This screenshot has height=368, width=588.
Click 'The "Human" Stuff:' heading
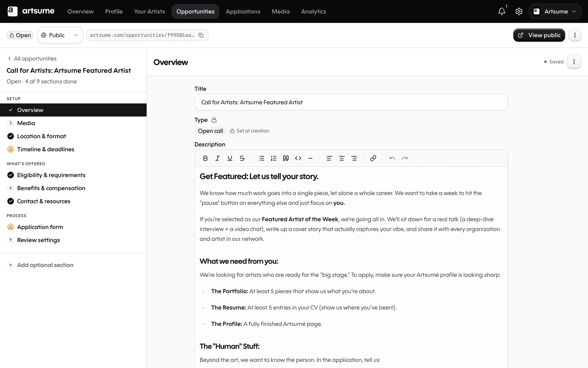tap(230, 346)
